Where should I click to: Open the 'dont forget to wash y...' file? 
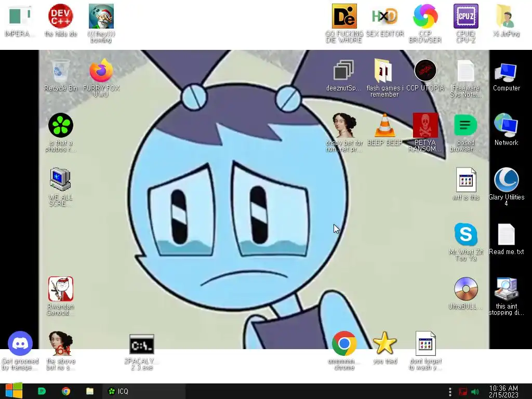tap(425, 343)
